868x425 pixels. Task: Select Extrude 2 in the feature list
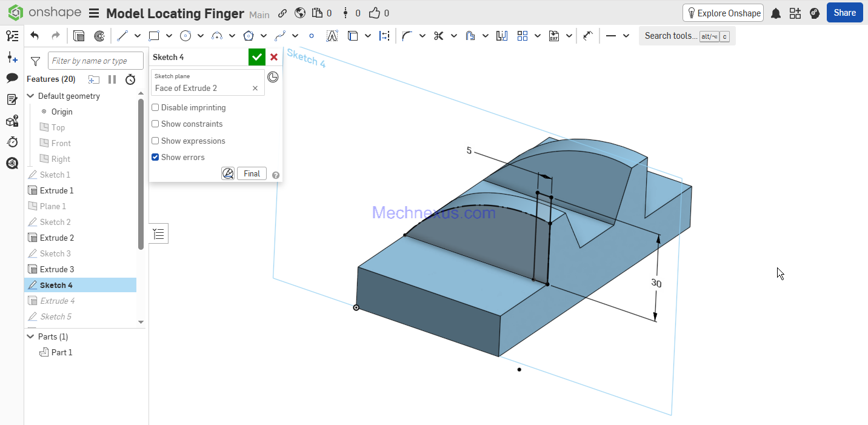tap(57, 238)
